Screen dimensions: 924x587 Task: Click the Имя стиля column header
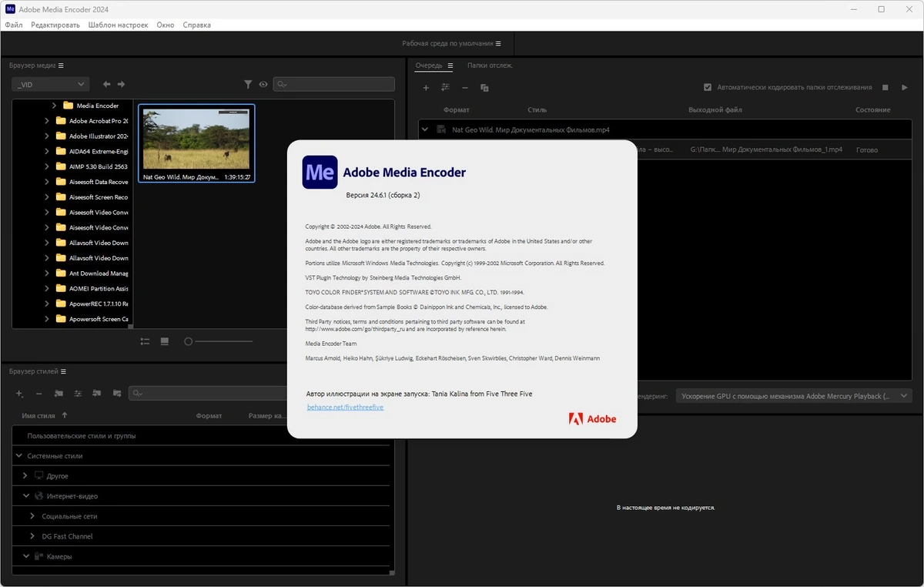click(x=38, y=416)
